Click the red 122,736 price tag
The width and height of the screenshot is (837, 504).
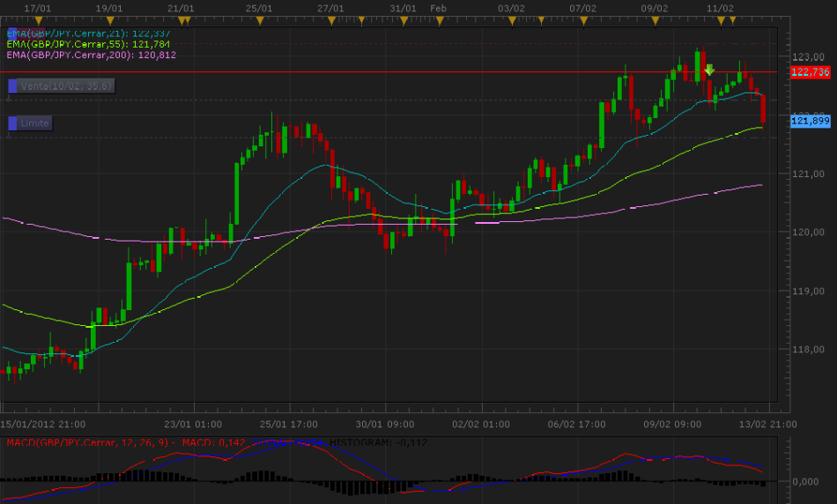coord(811,71)
